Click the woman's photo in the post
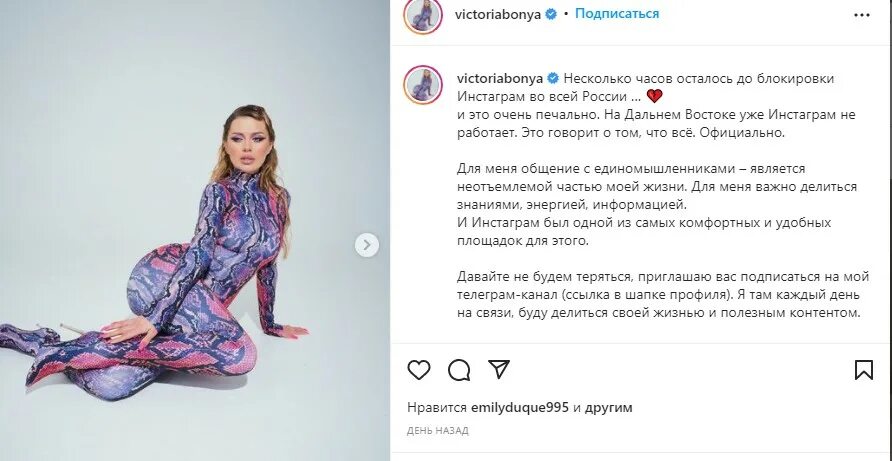The width and height of the screenshot is (892, 461). pyautogui.click(x=195, y=230)
